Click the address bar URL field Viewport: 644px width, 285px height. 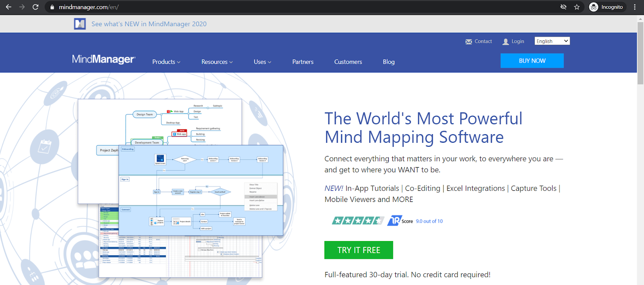point(302,7)
